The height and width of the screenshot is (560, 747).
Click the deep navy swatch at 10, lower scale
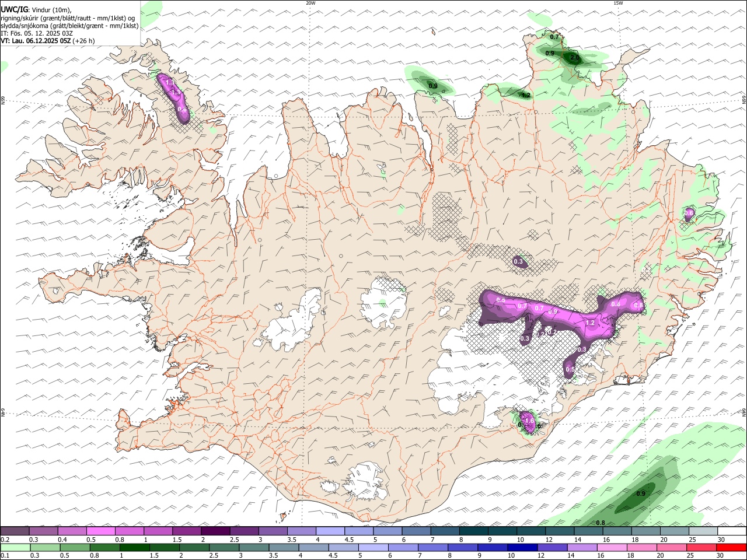click(x=522, y=548)
